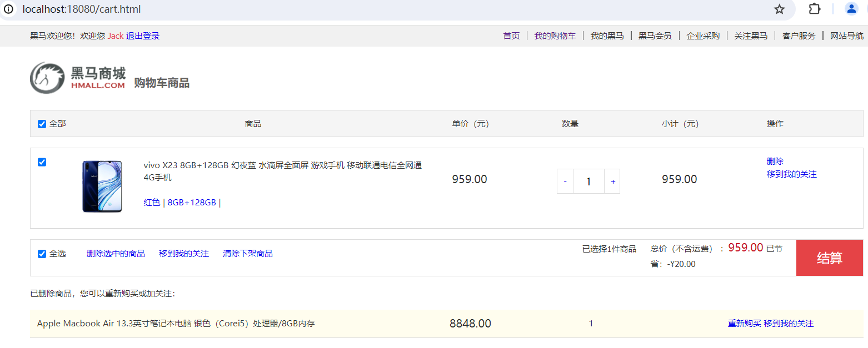Open the vivo X23 product thumbnail
Screen dimensions: 868x348
[102, 186]
